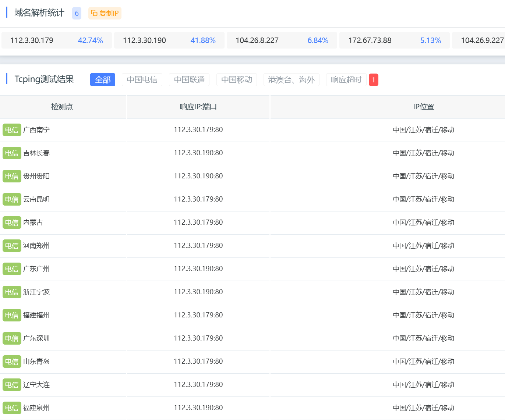Click the 电信 tag on 山东青岛 row
The height and width of the screenshot is (420, 505).
pos(12,362)
